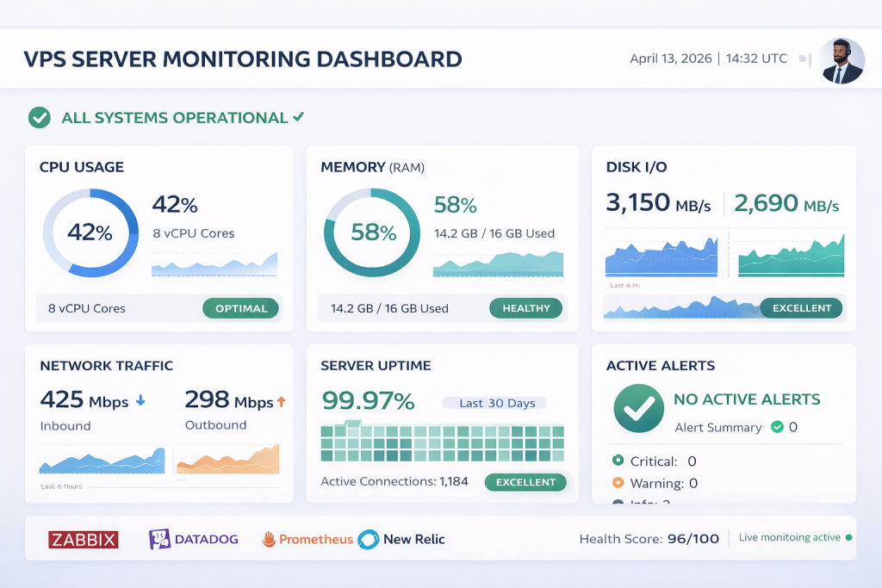Open the Zabbix logo
Image resolution: width=882 pixels, height=588 pixels.
pyautogui.click(x=84, y=539)
